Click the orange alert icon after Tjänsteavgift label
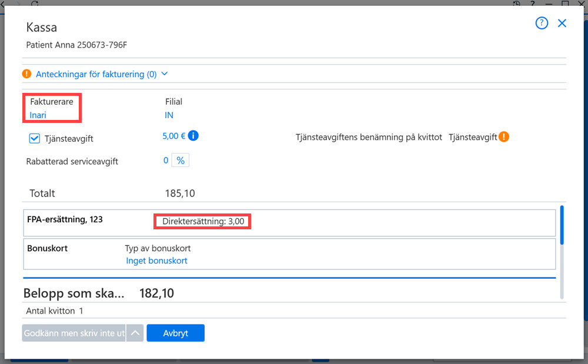 [504, 137]
